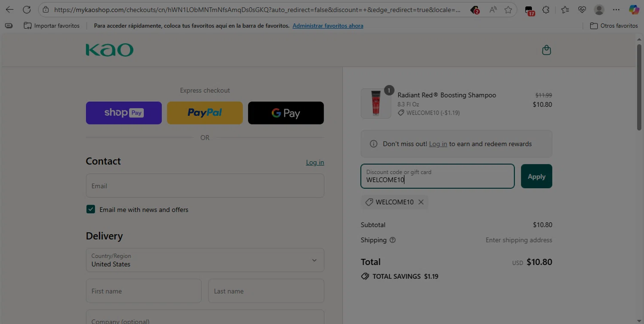Click Importar favoritos bookmark item
This screenshot has height=324, width=644.
point(52,26)
